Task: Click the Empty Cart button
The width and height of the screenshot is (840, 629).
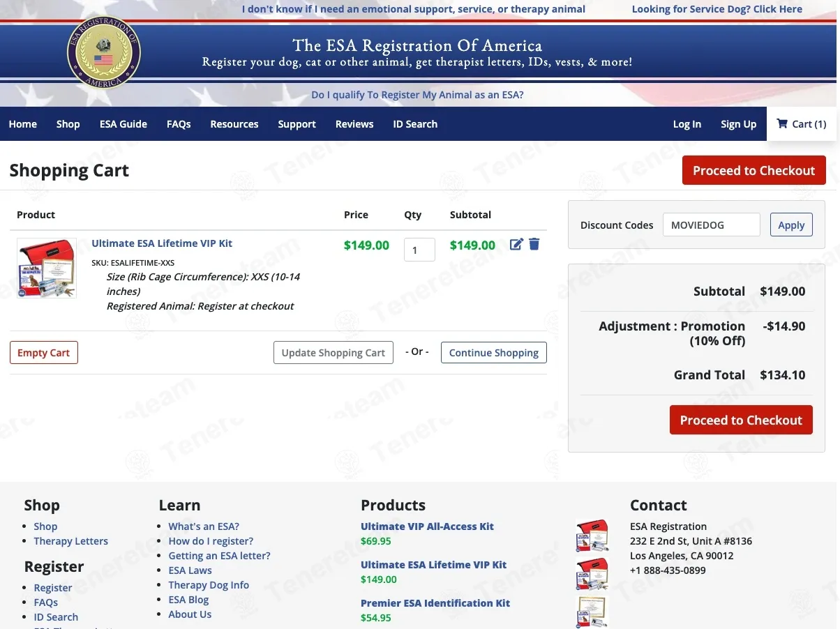Action: pos(44,353)
